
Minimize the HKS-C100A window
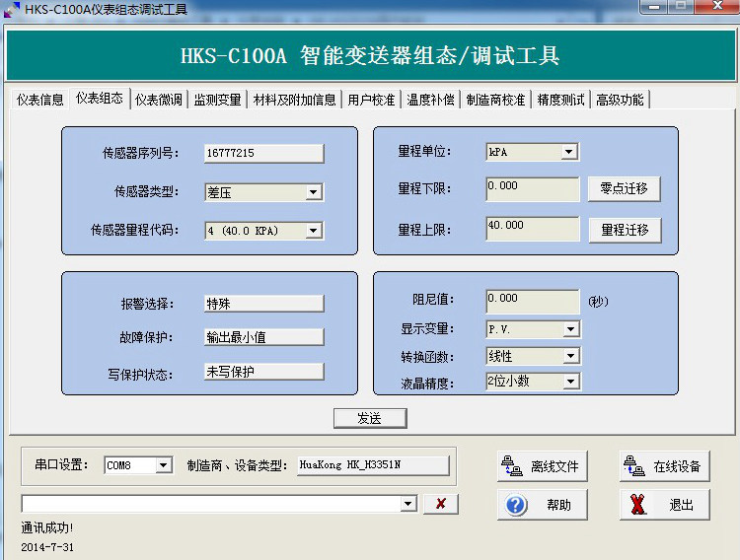coord(653,6)
